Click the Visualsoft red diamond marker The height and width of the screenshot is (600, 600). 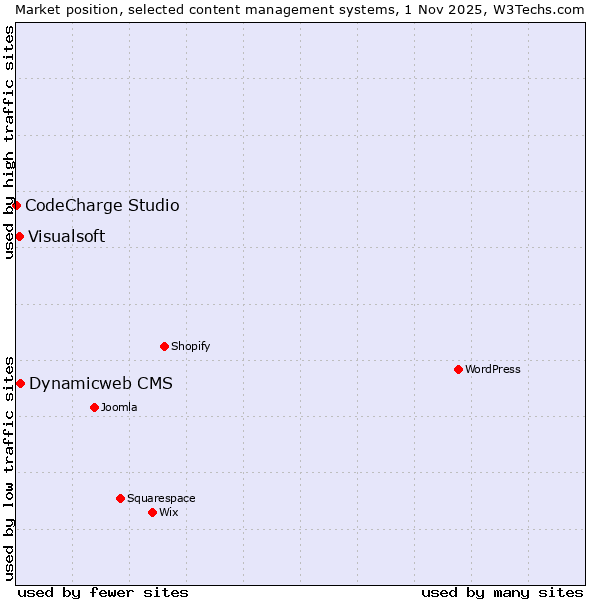pyautogui.click(x=19, y=236)
